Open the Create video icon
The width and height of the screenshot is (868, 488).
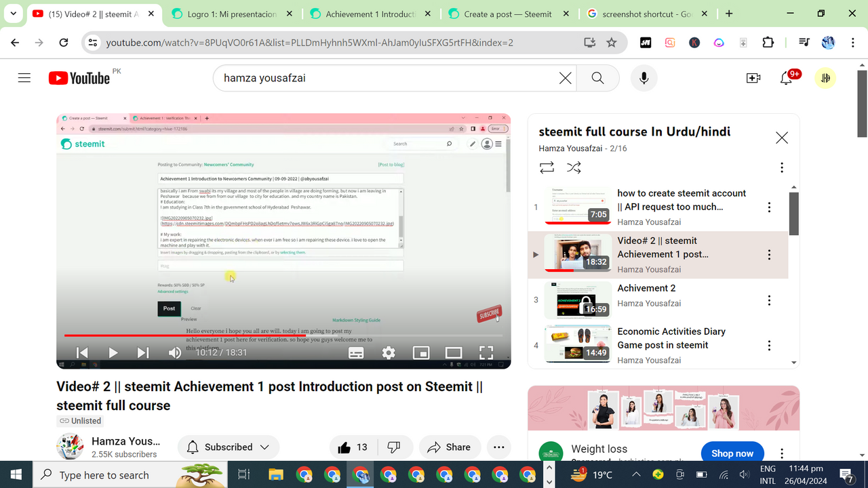pyautogui.click(x=753, y=78)
